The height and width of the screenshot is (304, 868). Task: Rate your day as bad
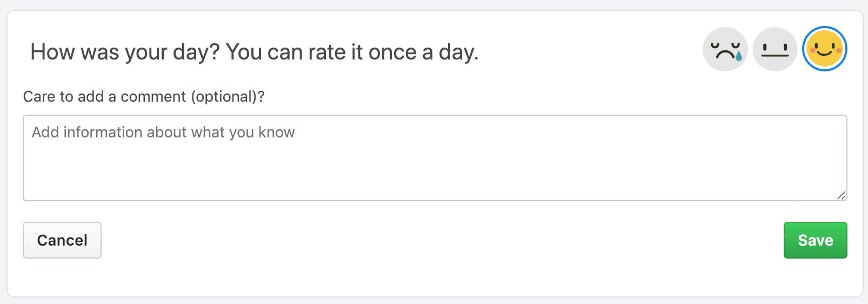pos(725,50)
